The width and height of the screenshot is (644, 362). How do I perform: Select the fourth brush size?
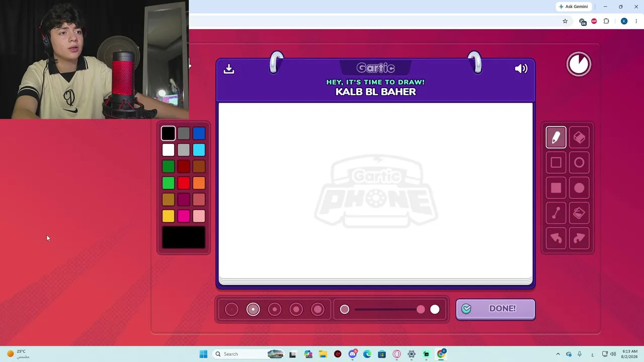coord(296,309)
